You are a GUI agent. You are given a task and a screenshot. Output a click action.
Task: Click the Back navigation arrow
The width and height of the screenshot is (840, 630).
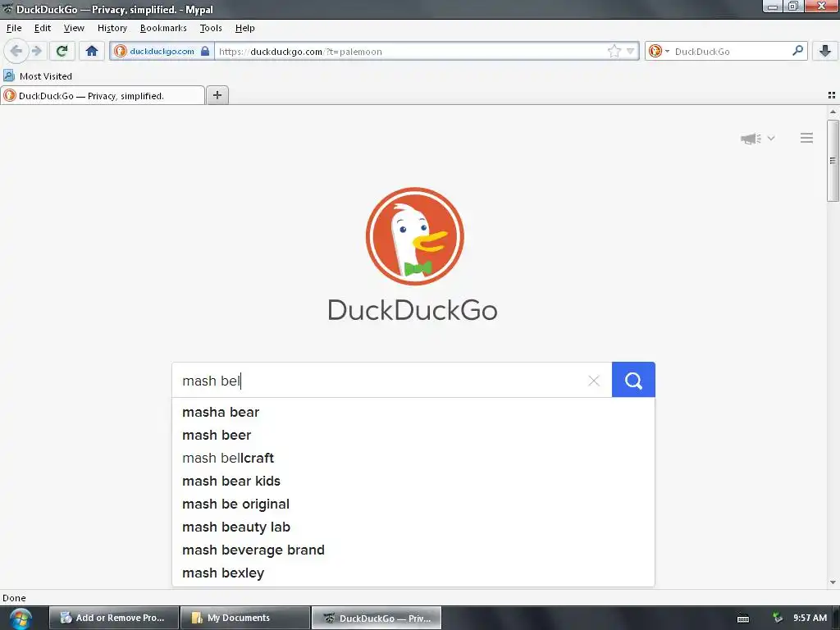(x=16, y=52)
